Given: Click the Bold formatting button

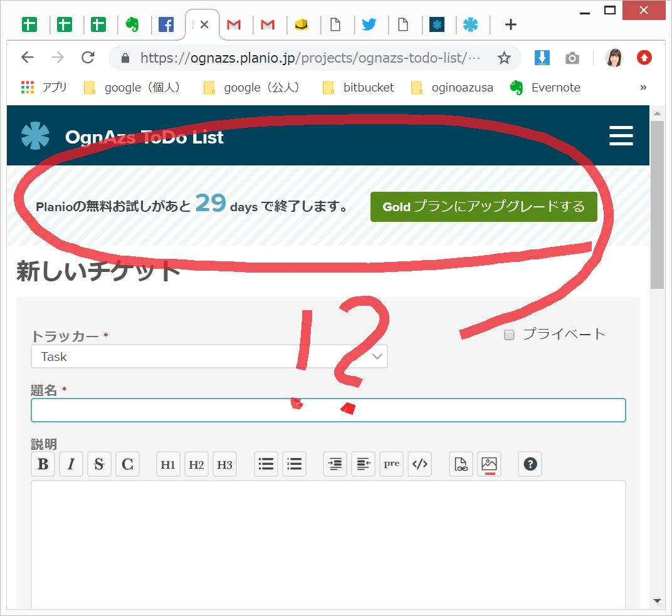Looking at the screenshot, I should click(x=43, y=464).
